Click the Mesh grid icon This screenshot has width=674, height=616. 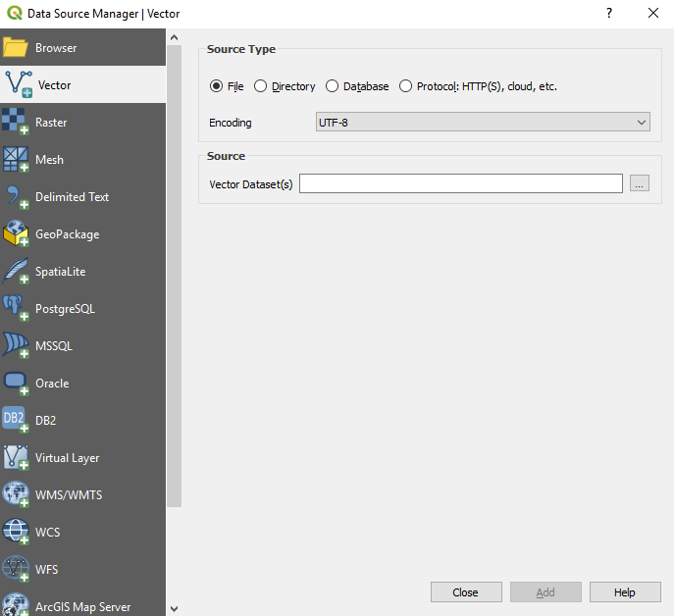16,159
